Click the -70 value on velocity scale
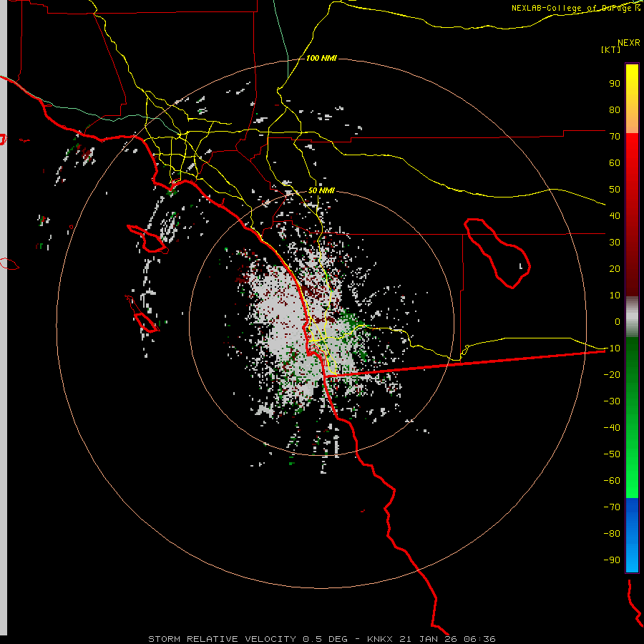644x644 pixels. (x=612, y=507)
